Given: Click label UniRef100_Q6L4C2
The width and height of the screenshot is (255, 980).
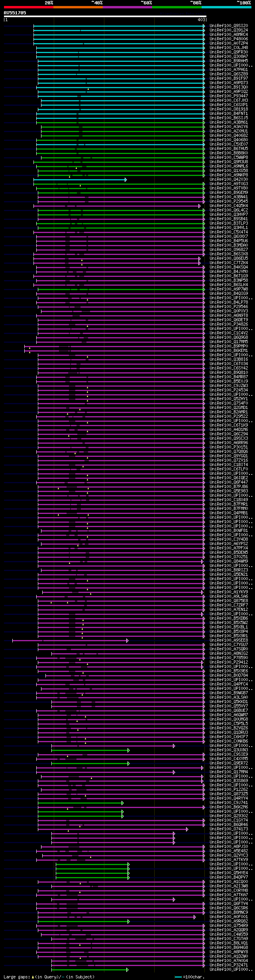Looking at the screenshot, I should pyautogui.click(x=229, y=210).
